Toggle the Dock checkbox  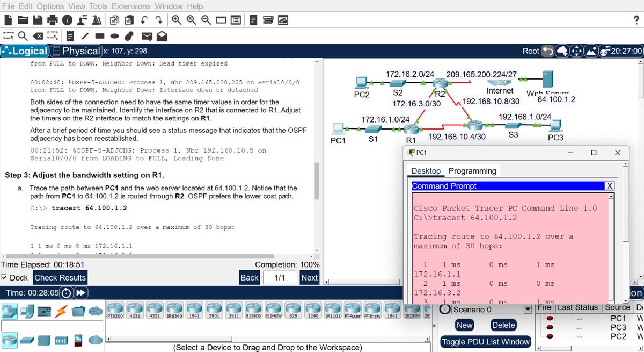point(4,278)
